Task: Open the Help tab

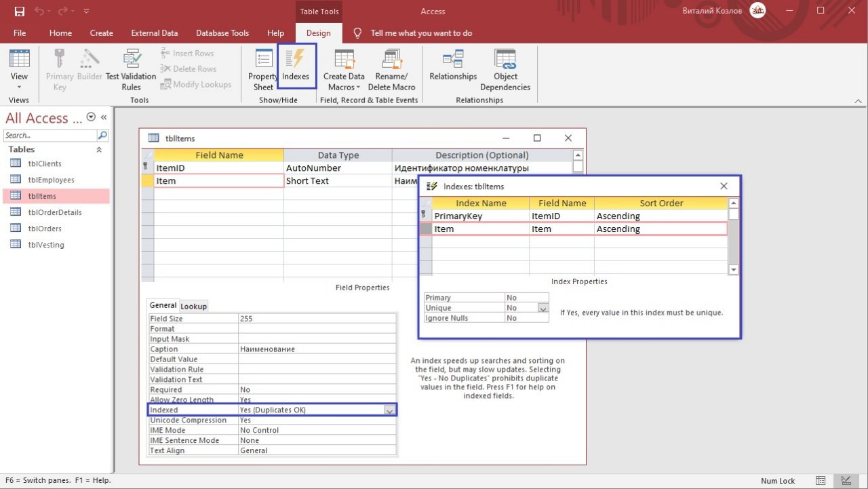Action: point(275,33)
